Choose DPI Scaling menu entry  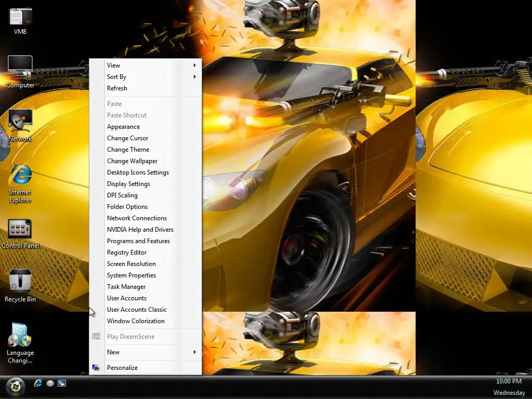145,195
